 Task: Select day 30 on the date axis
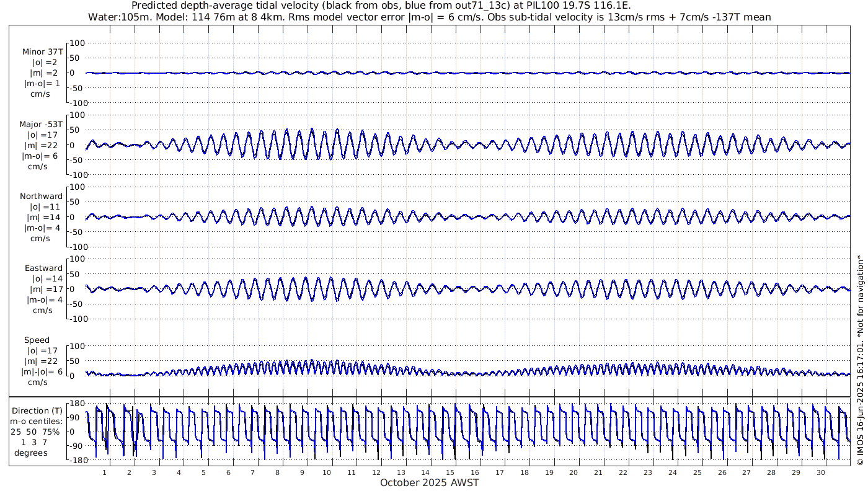tap(820, 472)
